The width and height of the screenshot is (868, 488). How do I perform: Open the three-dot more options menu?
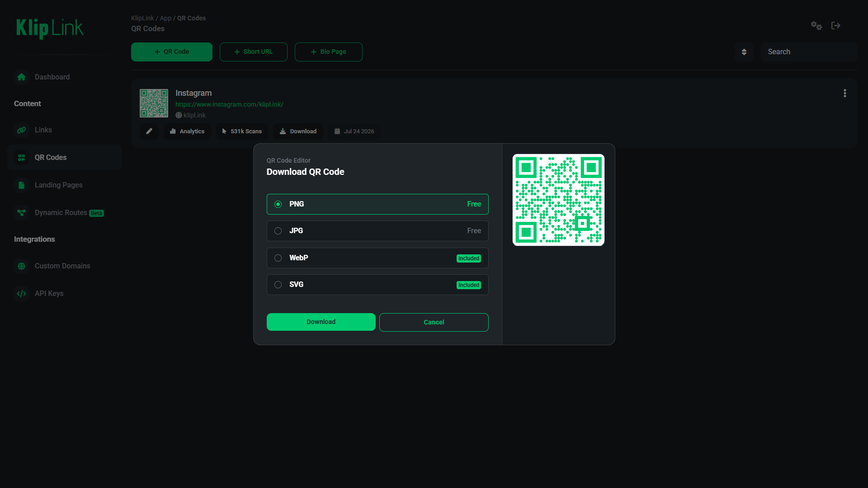(x=845, y=94)
